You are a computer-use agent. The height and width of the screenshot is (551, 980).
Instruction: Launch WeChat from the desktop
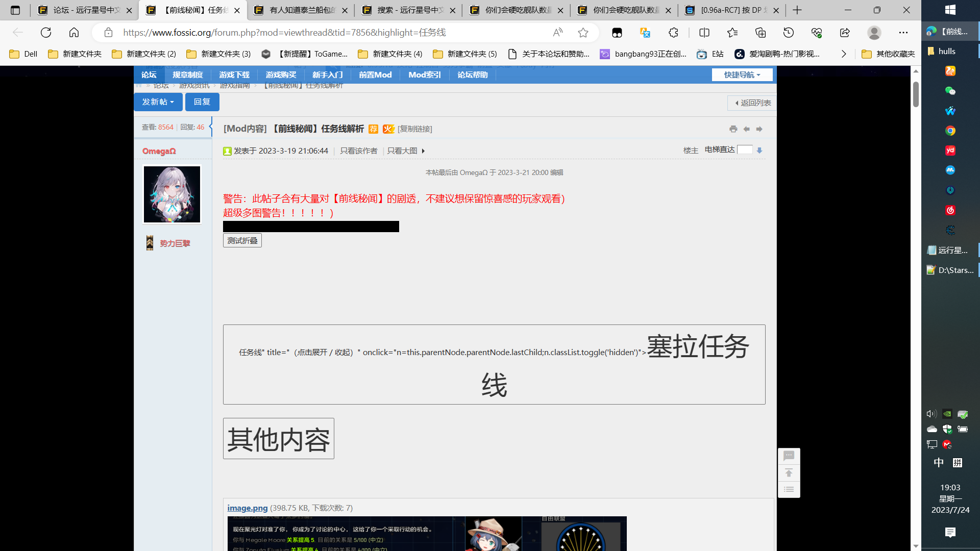click(950, 91)
